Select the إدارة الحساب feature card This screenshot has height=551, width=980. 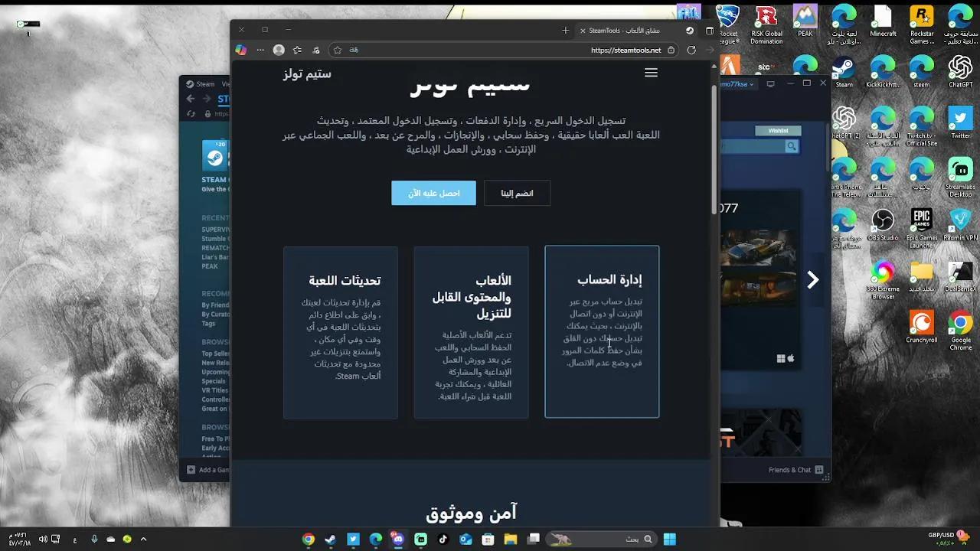pyautogui.click(x=602, y=331)
